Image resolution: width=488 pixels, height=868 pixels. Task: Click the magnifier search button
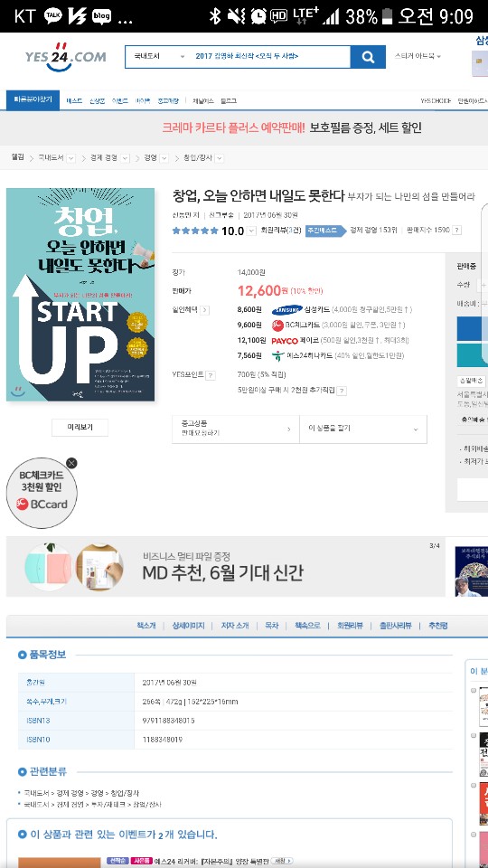pos(368,57)
